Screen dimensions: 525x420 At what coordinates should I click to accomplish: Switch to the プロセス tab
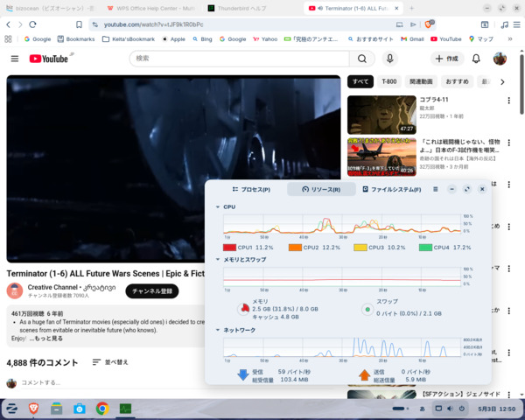point(251,190)
